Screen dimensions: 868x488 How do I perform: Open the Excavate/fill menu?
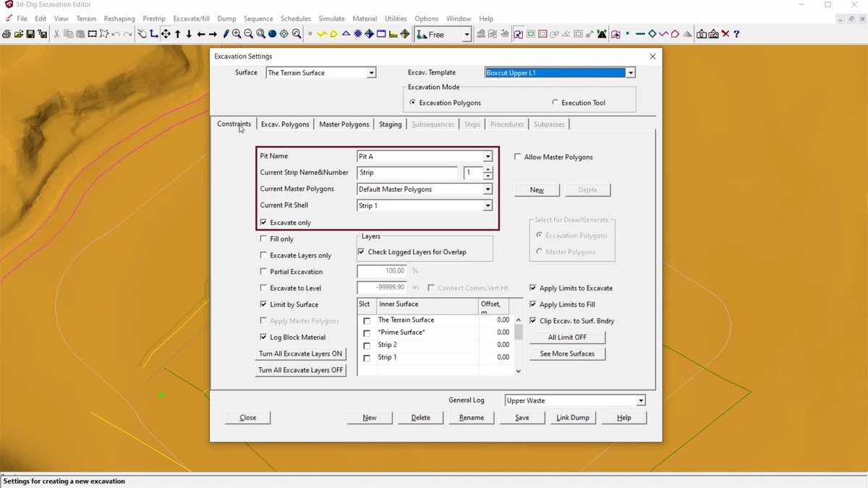coord(192,18)
